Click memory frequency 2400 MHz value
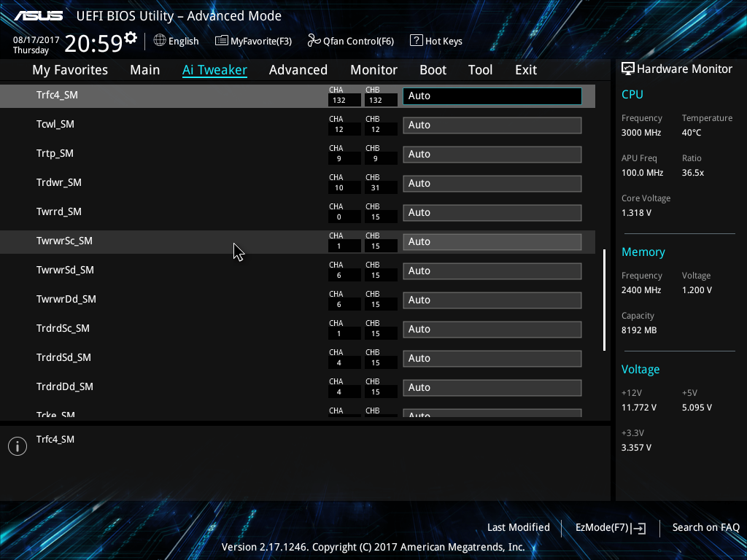The image size is (747, 560). tap(641, 290)
